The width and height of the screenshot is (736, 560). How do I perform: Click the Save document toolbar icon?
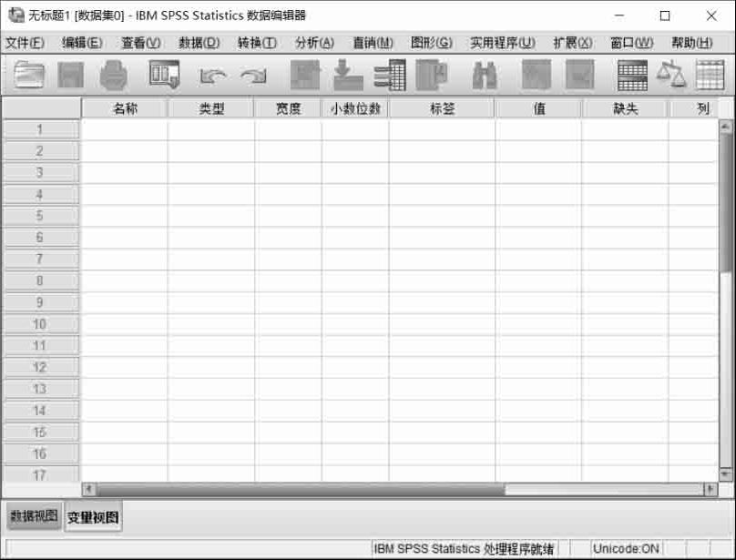[x=71, y=75]
